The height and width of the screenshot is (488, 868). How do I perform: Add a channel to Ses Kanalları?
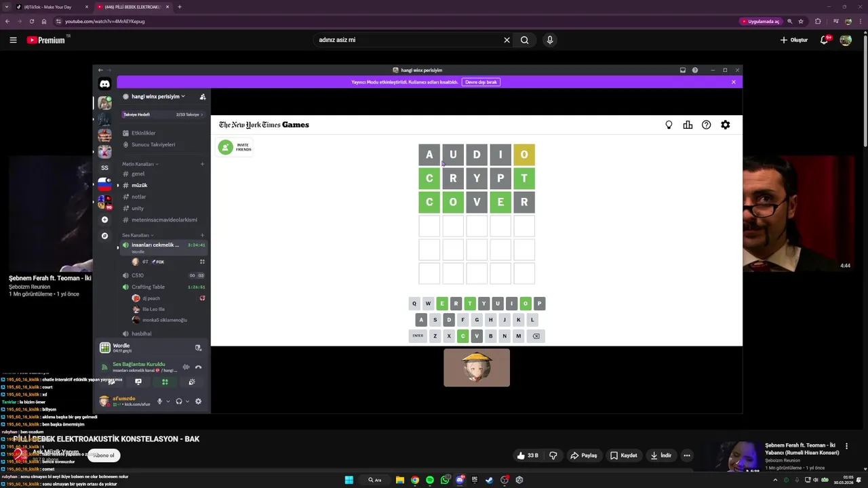[202, 235]
